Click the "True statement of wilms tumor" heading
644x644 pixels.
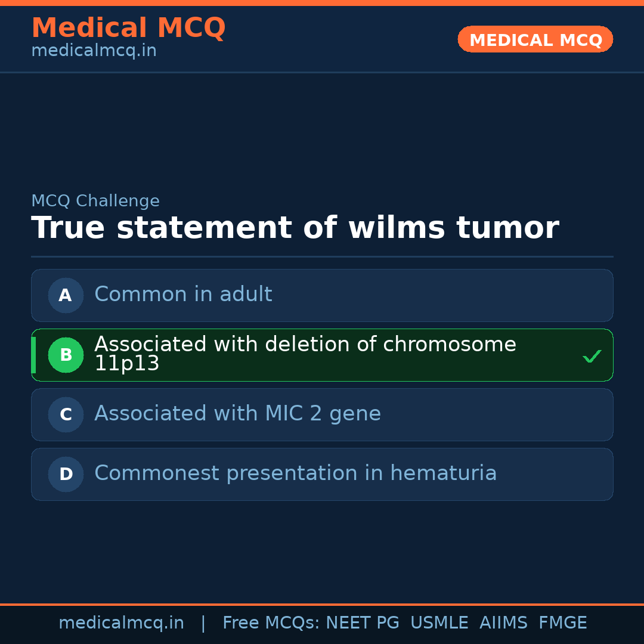tap(295, 228)
